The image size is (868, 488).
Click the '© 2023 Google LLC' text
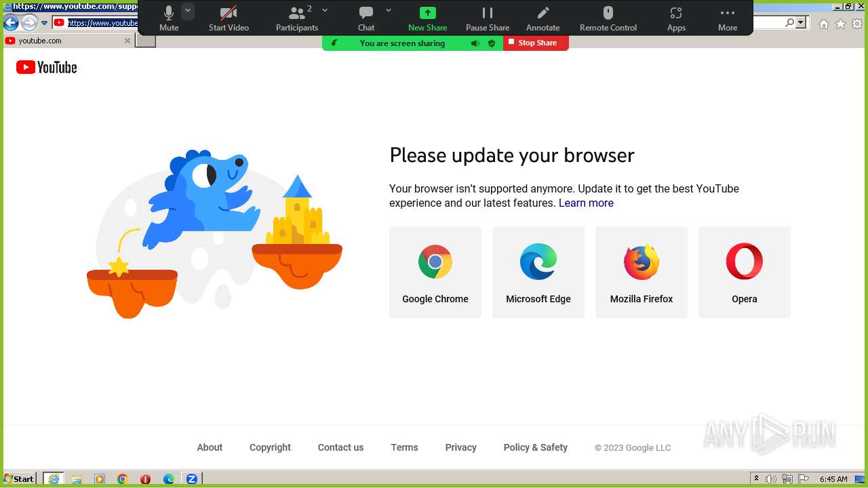[x=633, y=448]
